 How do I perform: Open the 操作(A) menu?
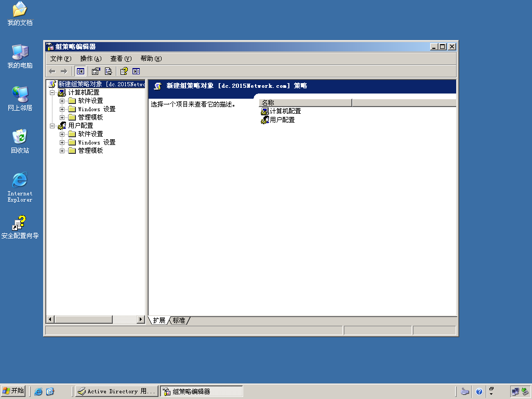pyautogui.click(x=90, y=59)
